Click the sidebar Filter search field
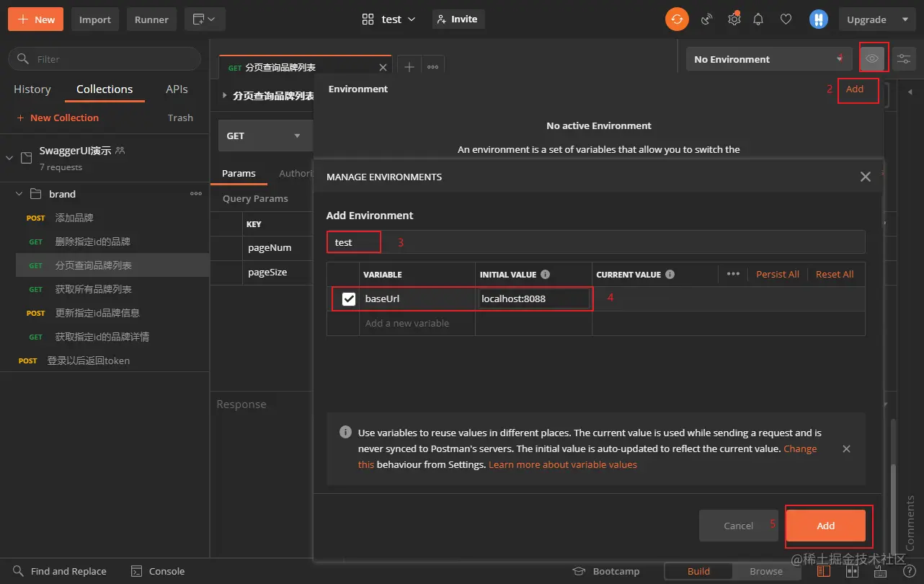 tap(105, 59)
